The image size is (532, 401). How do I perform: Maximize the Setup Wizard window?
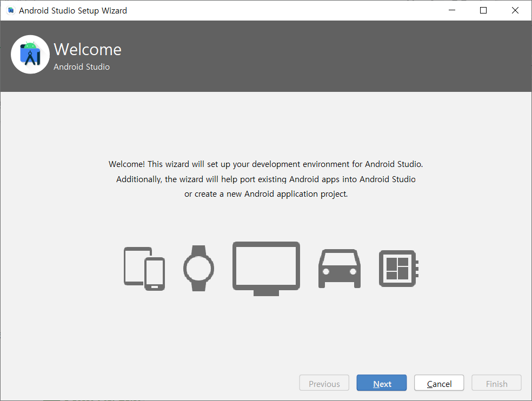[483, 10]
